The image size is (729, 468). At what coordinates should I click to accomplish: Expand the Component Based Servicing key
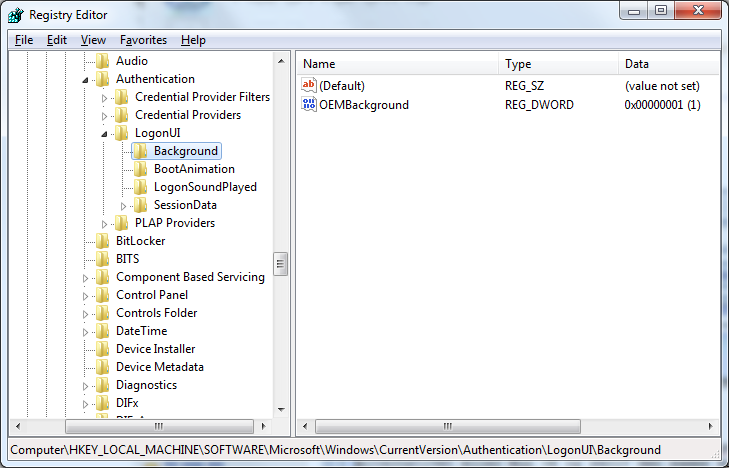(x=85, y=278)
